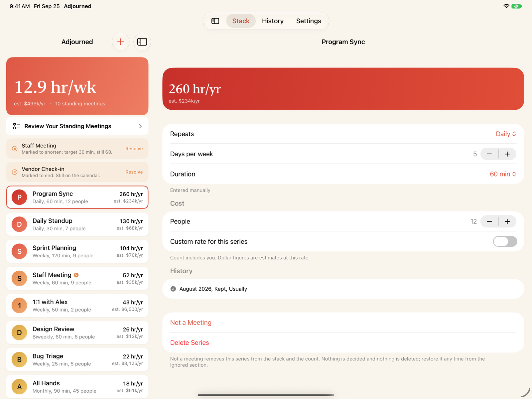The height and width of the screenshot is (399, 532).
Task: Click the S avatar for Sprint Planning
Action: (x=19, y=251)
